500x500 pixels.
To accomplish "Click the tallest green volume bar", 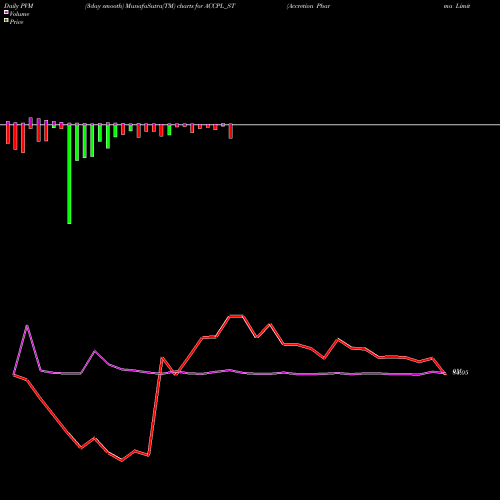I will [x=69, y=173].
